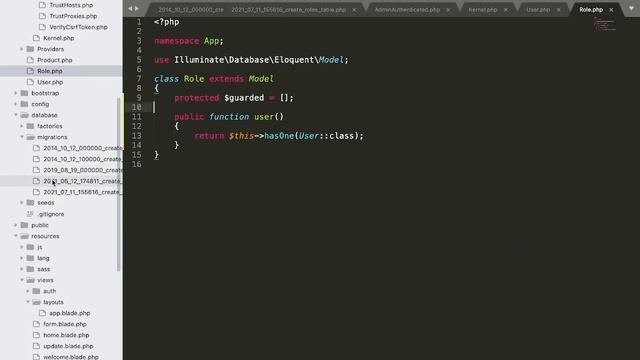Collapse the database folder arrow
This screenshot has height=360, width=640.
coord(16,115)
